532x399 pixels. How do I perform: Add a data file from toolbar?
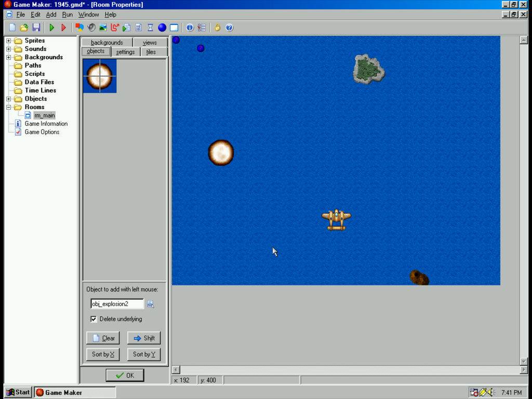(138, 28)
